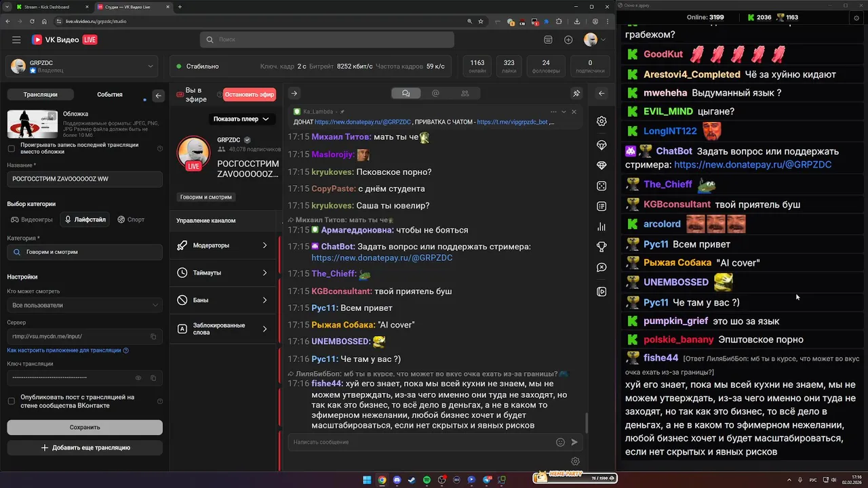
Task: Open Как настроить приложение для трансляции link
Action: click(68, 350)
